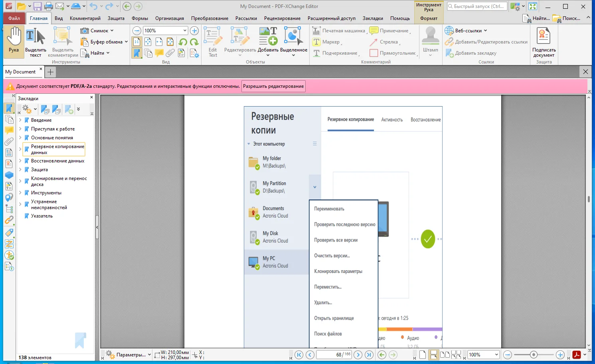The width and height of the screenshot is (595, 364).
Task: Open the 100% zoom dropdown in the ribbon
Action: pos(185,31)
